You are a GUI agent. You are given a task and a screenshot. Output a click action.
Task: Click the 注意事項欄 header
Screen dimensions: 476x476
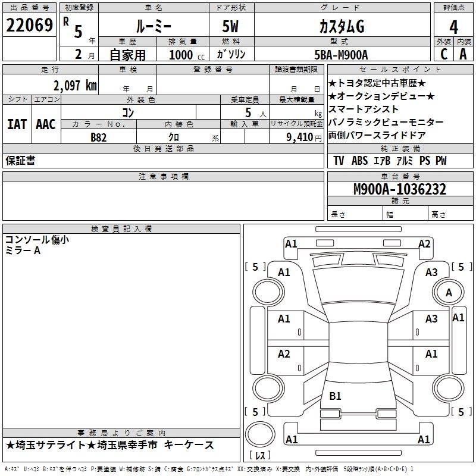point(163,176)
